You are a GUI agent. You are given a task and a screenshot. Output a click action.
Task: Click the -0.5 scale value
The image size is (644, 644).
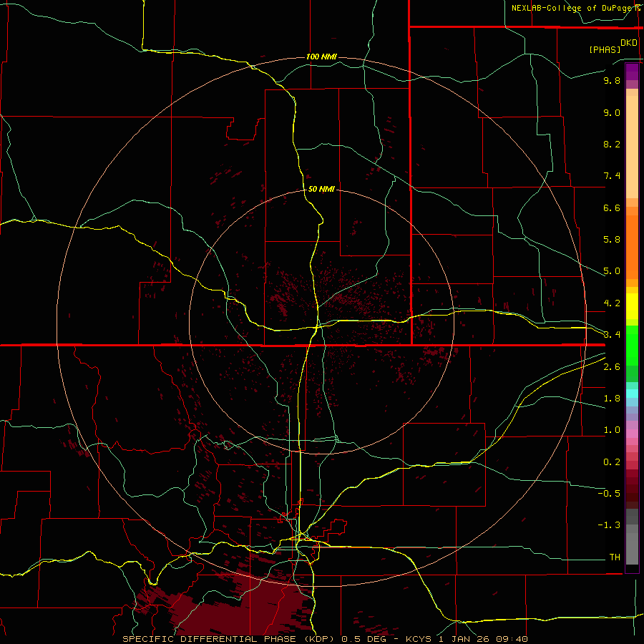pyautogui.click(x=609, y=494)
